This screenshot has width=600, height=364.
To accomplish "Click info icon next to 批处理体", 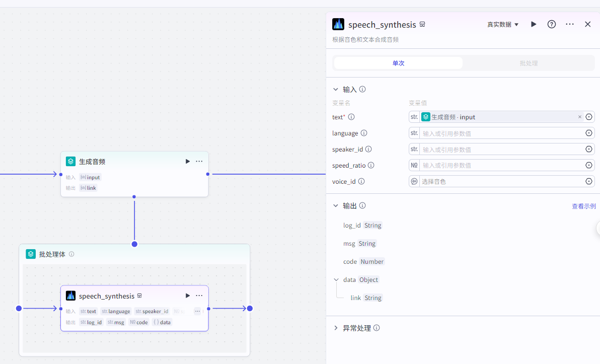I will click(x=71, y=254).
